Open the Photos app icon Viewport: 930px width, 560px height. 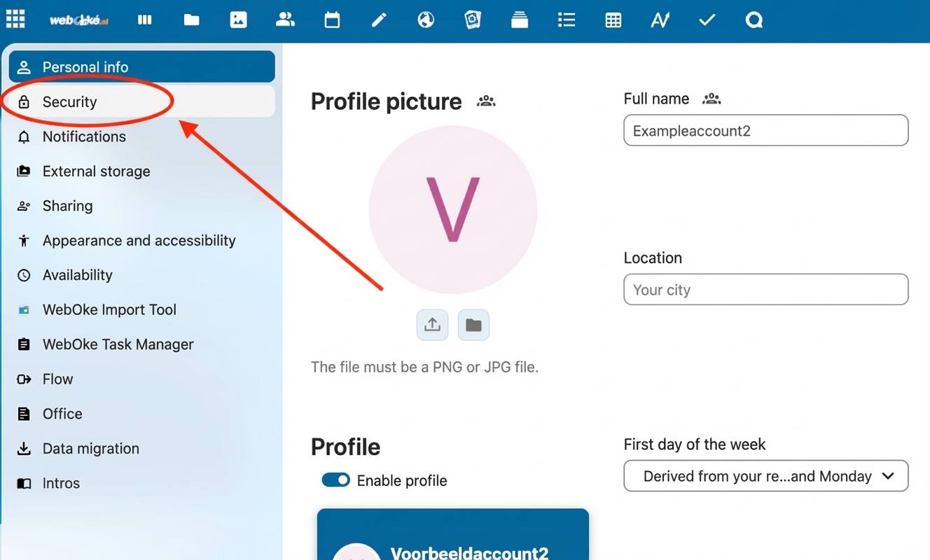pyautogui.click(x=238, y=20)
